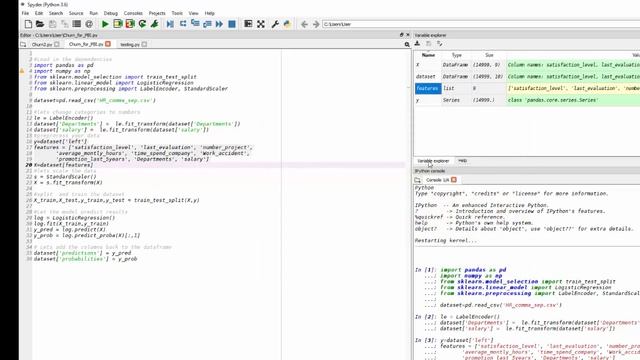Run cell and advance icon
Viewport: 640px width, 360px height.
tap(130, 24)
